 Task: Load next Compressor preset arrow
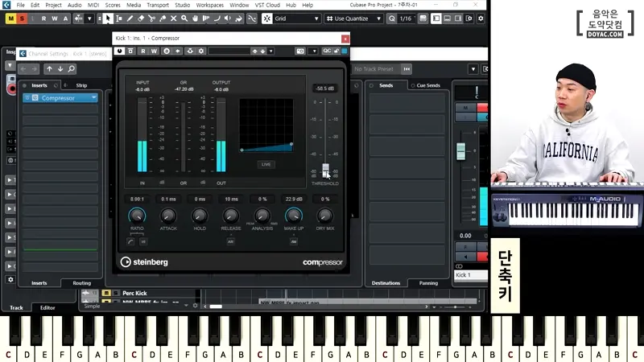[263, 51]
